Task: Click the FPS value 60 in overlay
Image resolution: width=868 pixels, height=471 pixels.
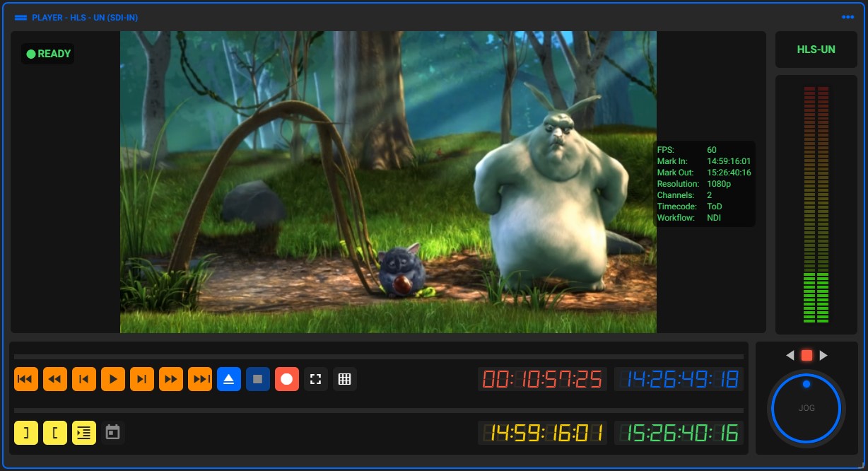Action: (712, 150)
